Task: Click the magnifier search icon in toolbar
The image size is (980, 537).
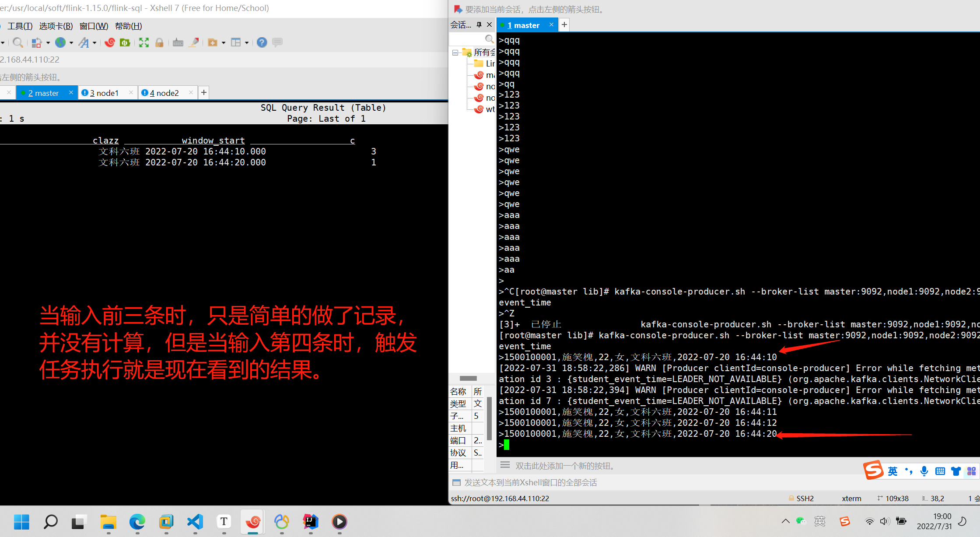Action: click(x=17, y=42)
